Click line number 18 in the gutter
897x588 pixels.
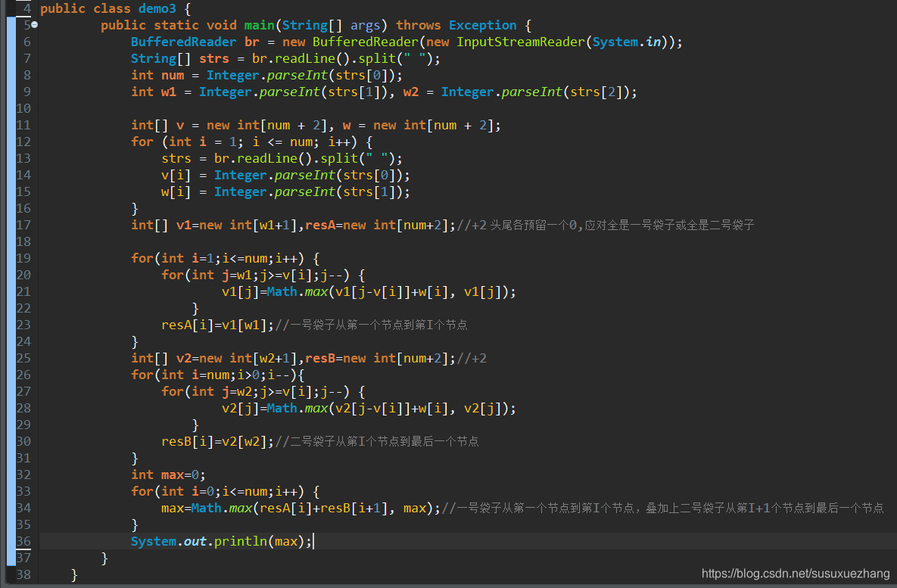(23, 241)
